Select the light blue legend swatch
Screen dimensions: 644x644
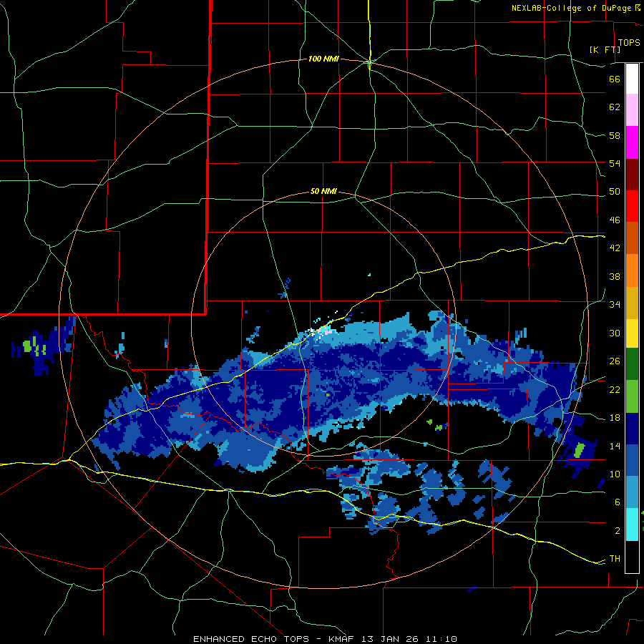pyautogui.click(x=632, y=492)
